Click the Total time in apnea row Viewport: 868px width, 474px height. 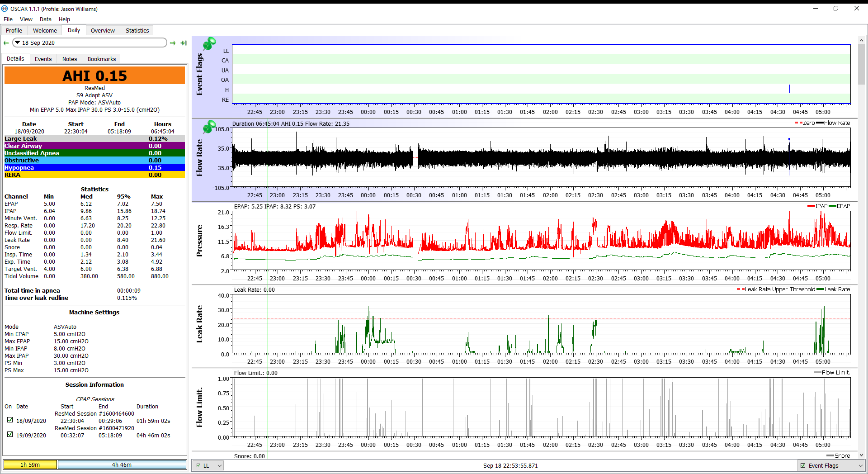[94, 290]
